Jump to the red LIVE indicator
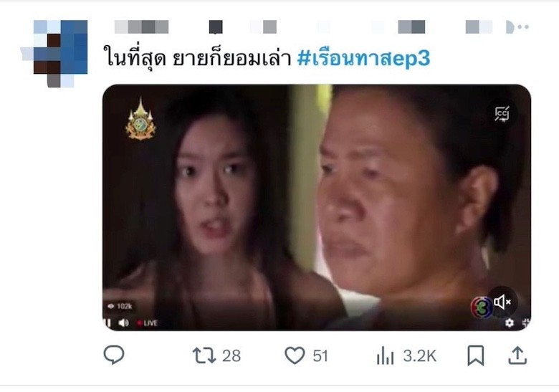 click(x=147, y=323)
